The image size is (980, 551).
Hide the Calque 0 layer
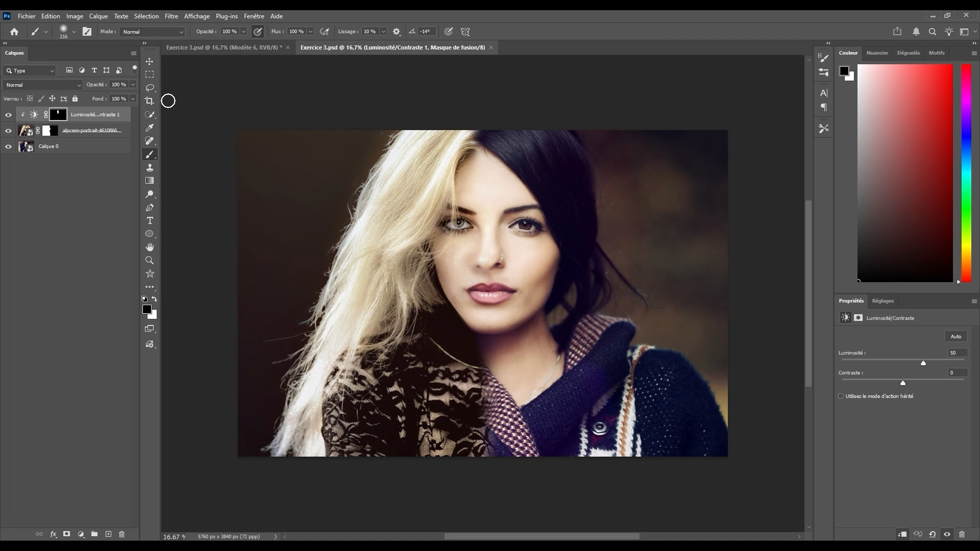click(x=8, y=147)
